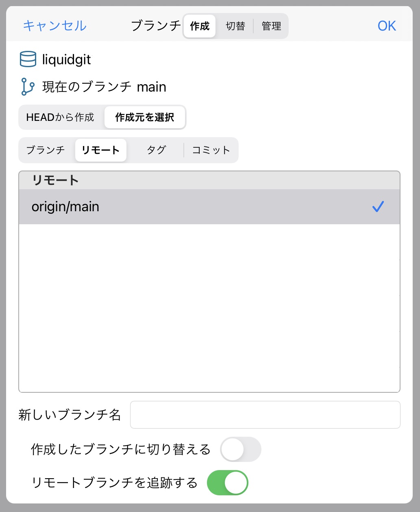420x512 pixels.
Task: Select HEADから作成 option
Action: [60, 117]
